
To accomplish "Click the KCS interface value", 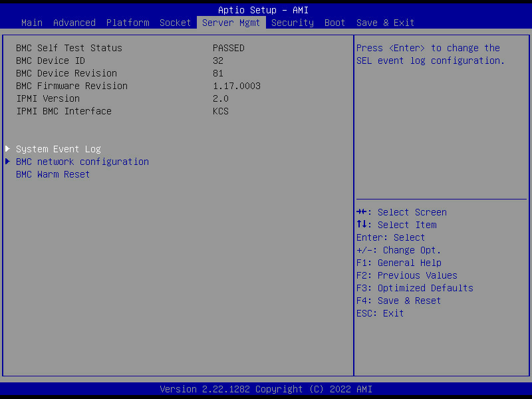I will pyautogui.click(x=221, y=111).
